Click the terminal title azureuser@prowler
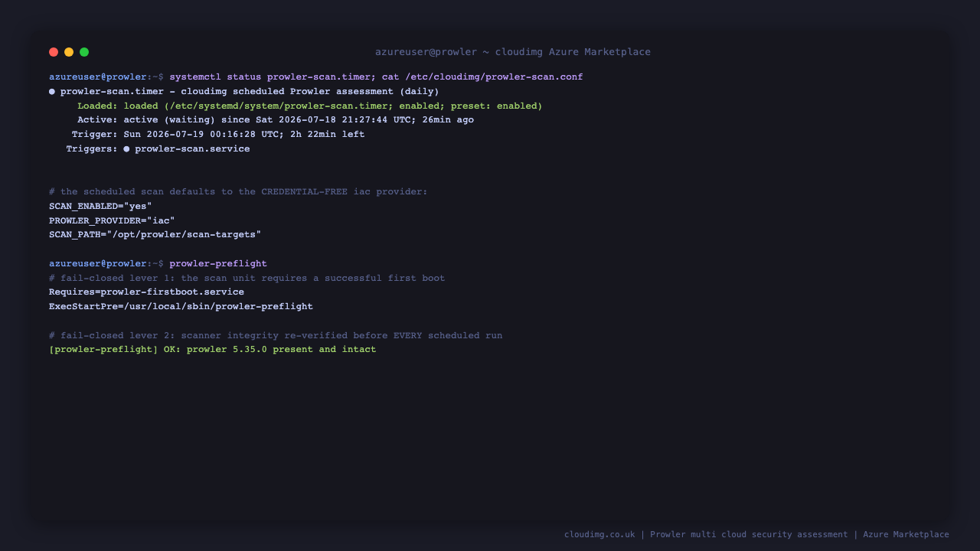 point(426,52)
